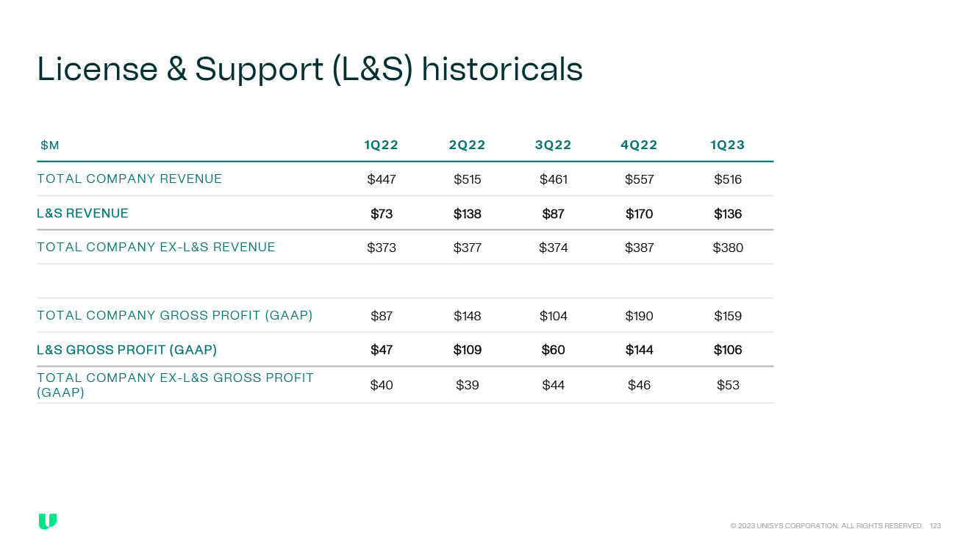Click the $557 total revenue value

click(639, 179)
